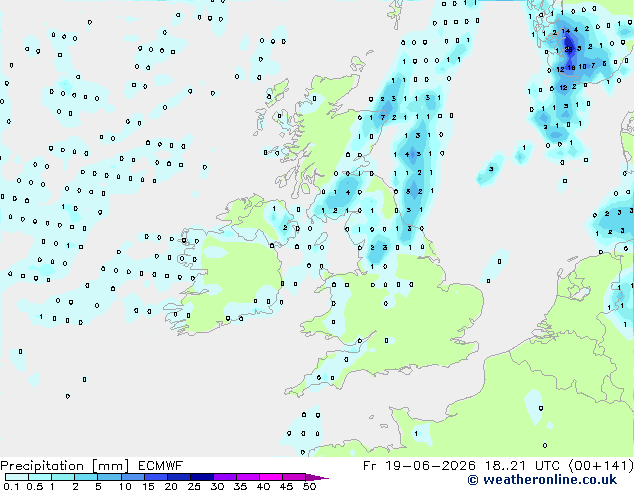Click the 0.1–0.5 mm palest legend swatch

[17, 477]
